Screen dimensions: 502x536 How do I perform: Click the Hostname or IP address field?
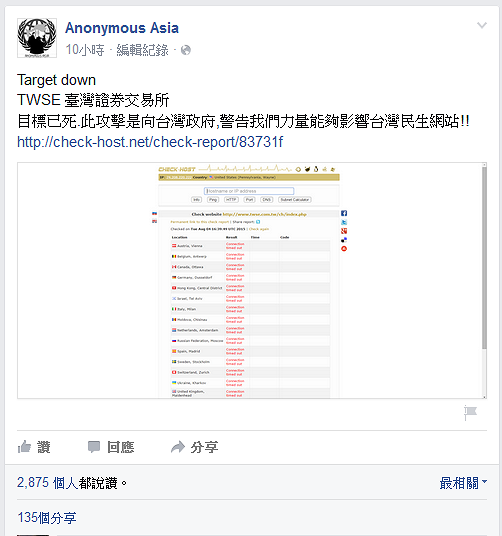(x=249, y=191)
